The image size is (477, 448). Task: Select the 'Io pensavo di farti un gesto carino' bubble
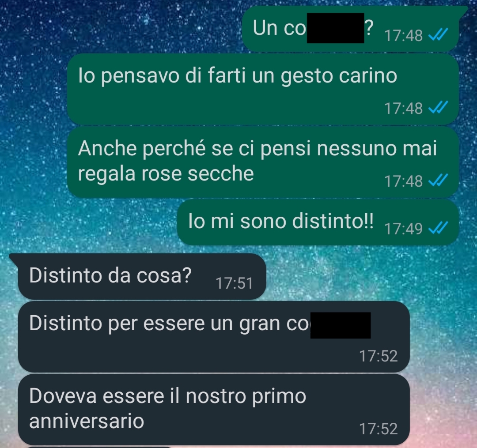263,89
